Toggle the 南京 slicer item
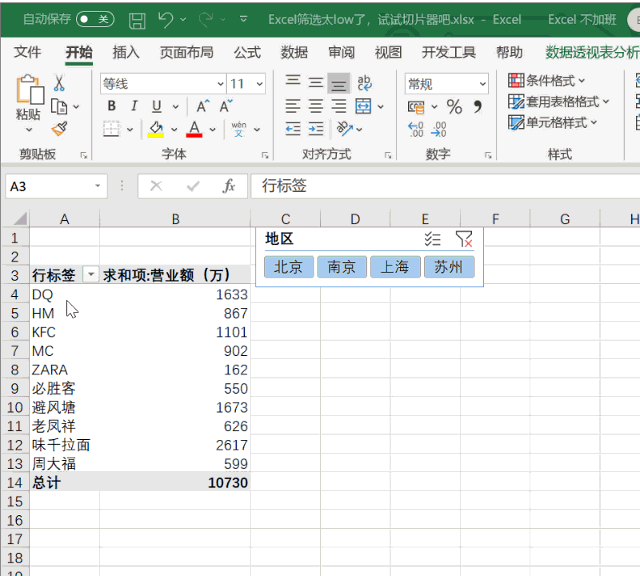This screenshot has height=576, width=640. click(x=342, y=267)
